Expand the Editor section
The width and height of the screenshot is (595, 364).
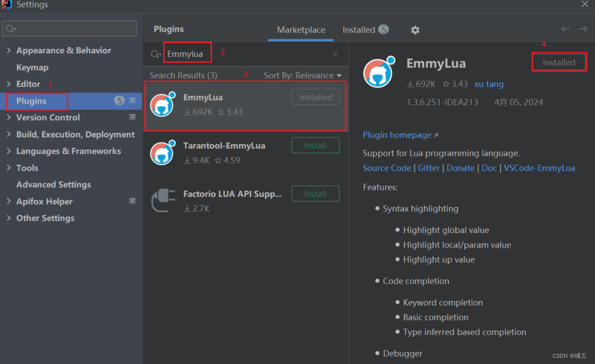click(x=9, y=84)
